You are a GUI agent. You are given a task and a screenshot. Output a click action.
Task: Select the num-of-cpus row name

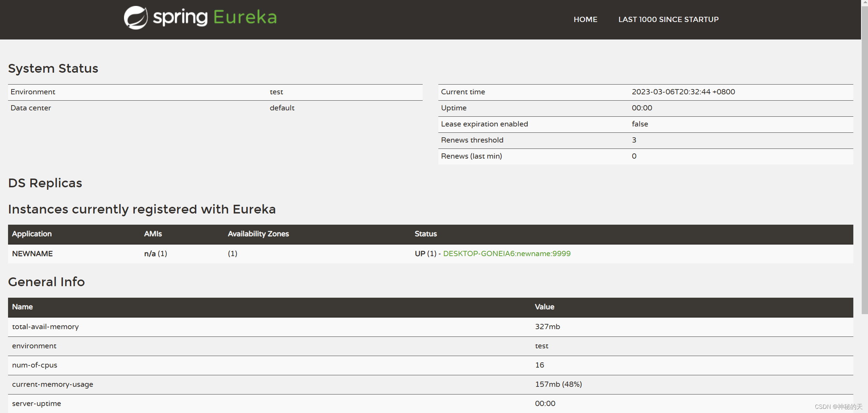click(35, 365)
